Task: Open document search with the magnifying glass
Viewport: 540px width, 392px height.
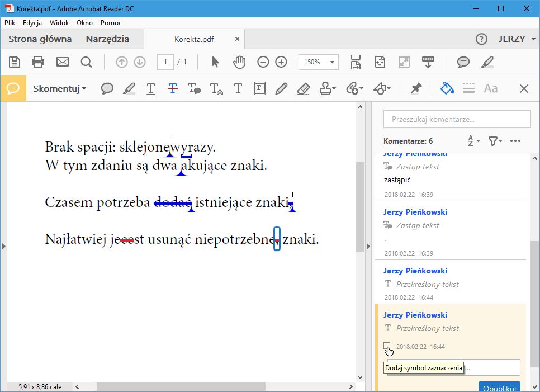Action: [x=87, y=62]
